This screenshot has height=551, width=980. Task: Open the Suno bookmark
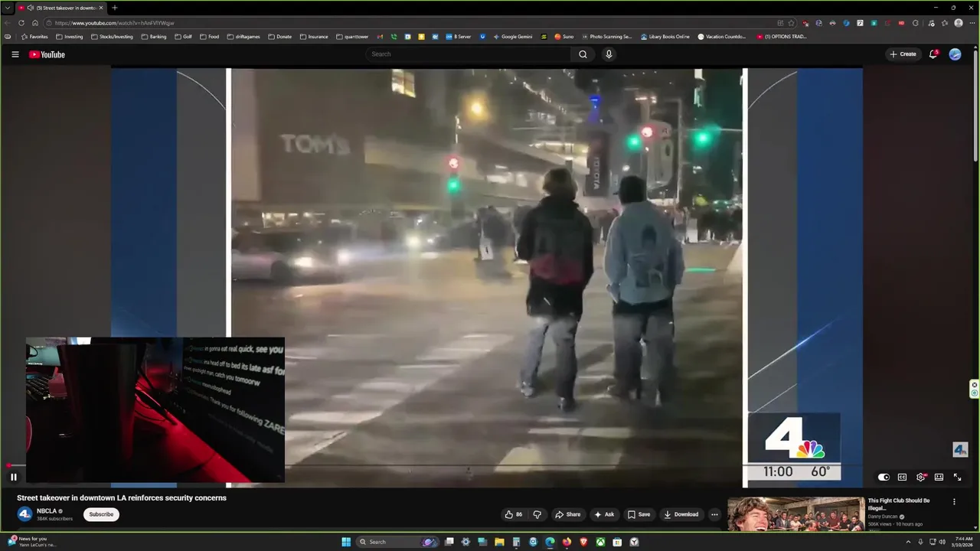563,37
